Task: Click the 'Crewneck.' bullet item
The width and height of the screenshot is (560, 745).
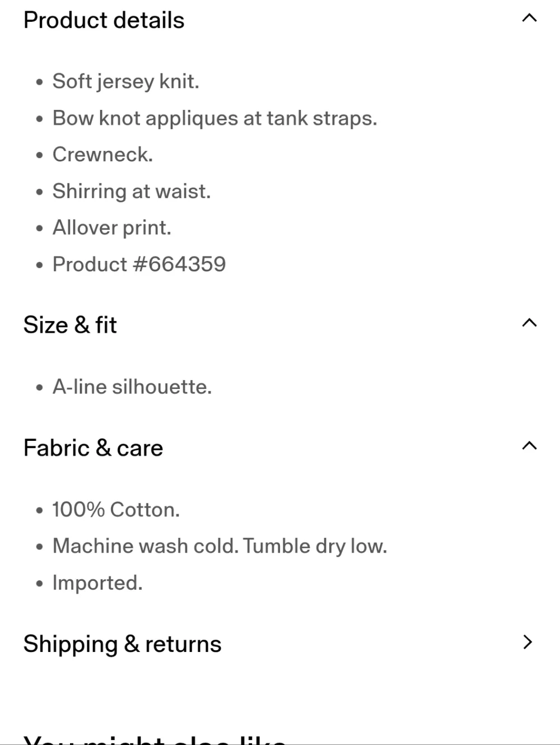Action: pyautogui.click(x=102, y=155)
